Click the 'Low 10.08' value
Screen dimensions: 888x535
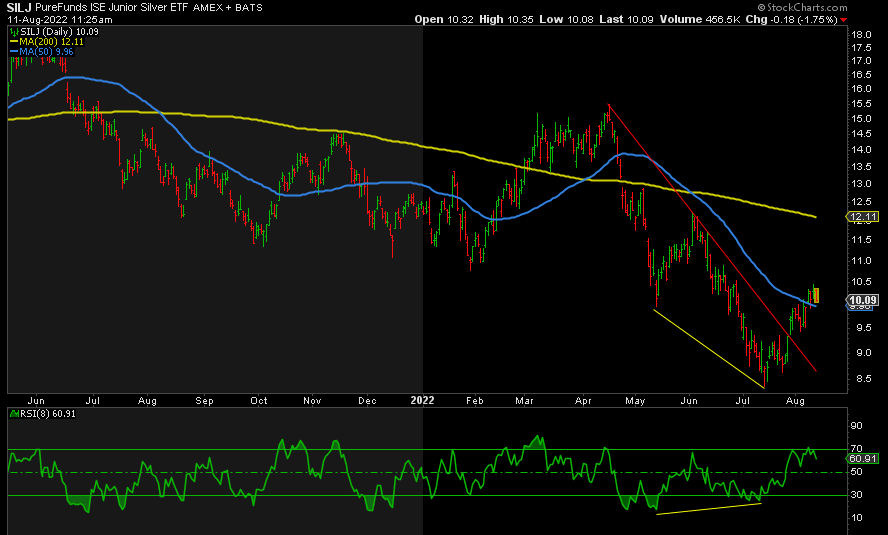pos(566,19)
